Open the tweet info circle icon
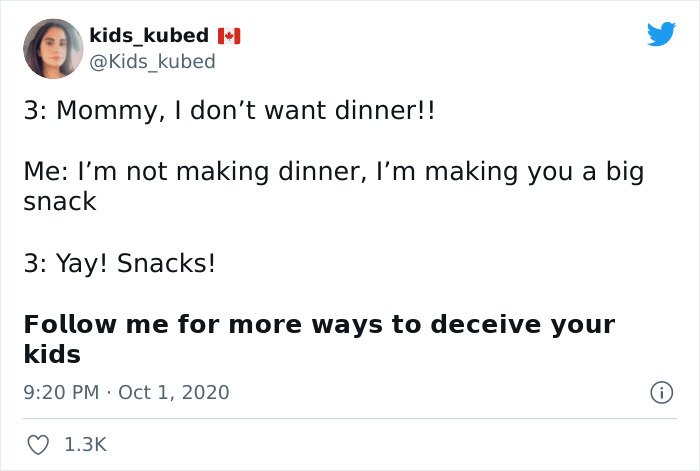The height and width of the screenshot is (471, 700). pyautogui.click(x=660, y=394)
